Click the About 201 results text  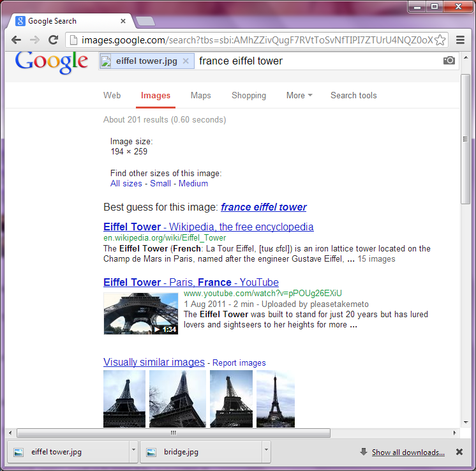pyautogui.click(x=165, y=119)
